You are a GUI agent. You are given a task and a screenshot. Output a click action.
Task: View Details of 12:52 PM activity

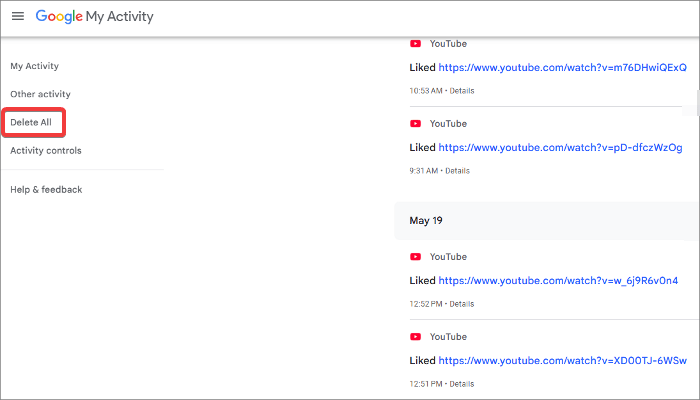[x=462, y=304]
